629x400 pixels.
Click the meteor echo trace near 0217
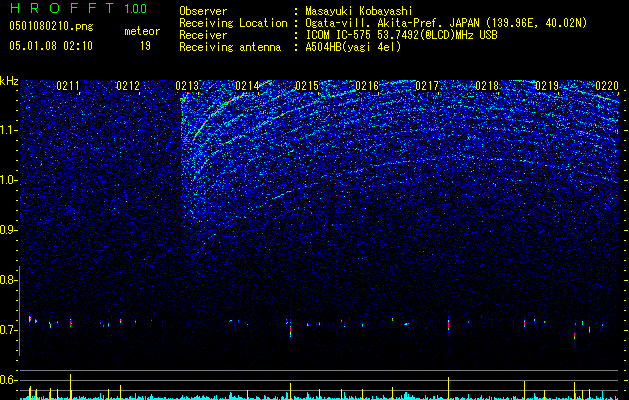tap(448, 324)
